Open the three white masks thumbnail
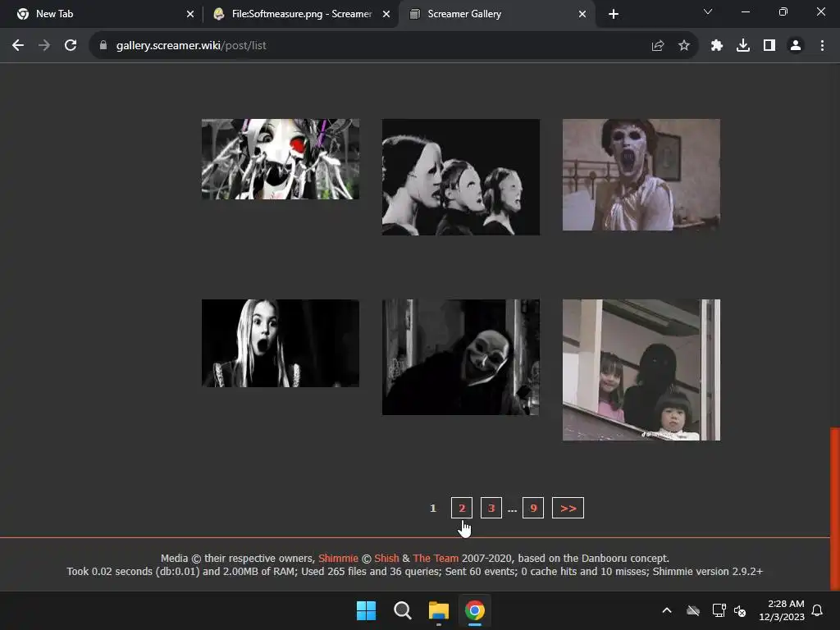 461,177
